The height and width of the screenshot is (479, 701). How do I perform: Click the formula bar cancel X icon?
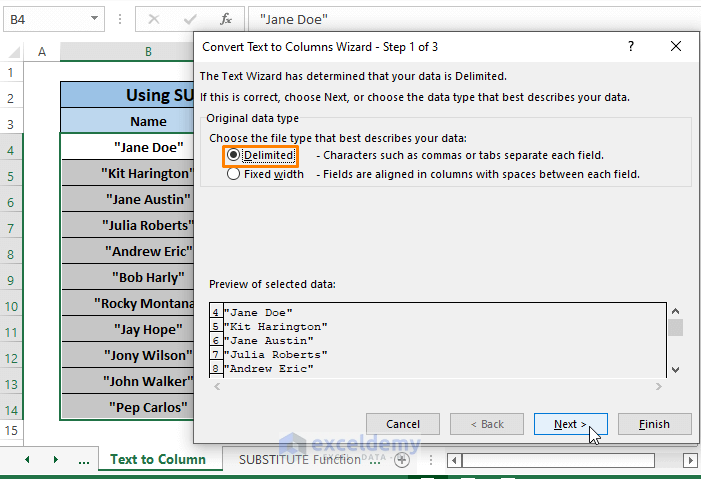tap(154, 19)
